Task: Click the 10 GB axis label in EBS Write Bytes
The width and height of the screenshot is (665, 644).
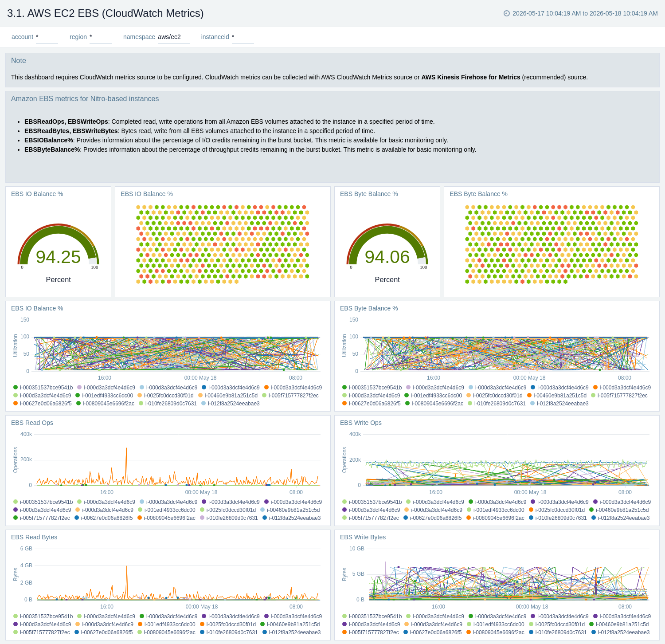Action: [357, 549]
